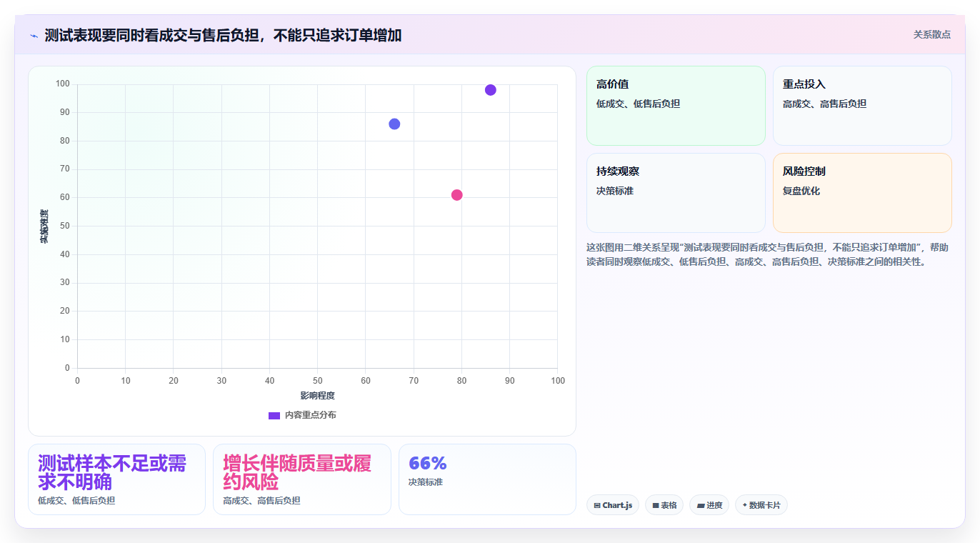Click the 66% value

(427, 463)
